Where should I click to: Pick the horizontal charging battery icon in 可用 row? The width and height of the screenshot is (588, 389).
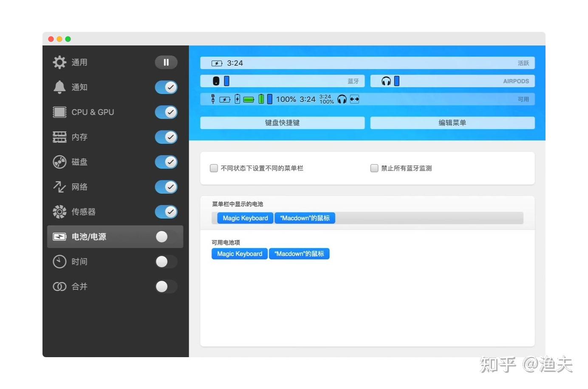click(225, 100)
